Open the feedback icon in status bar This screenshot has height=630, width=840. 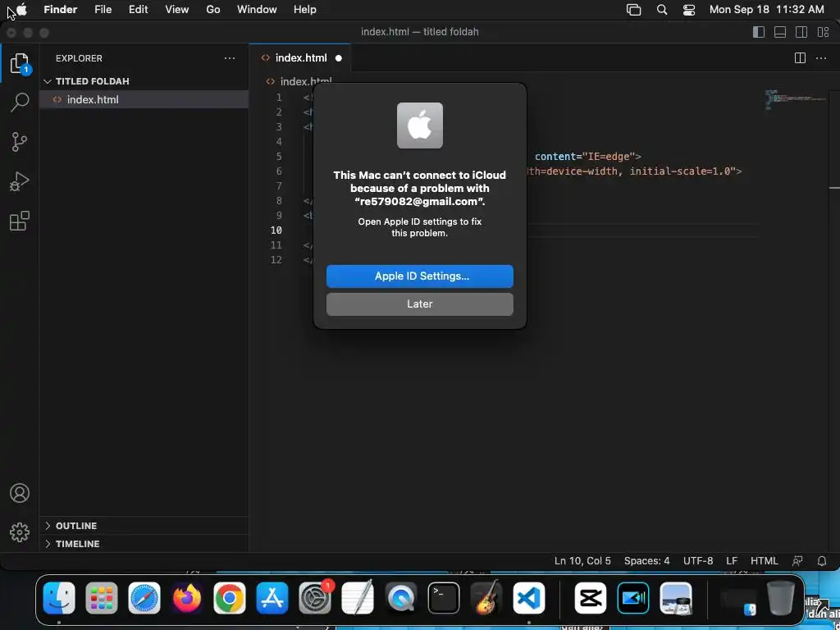(x=797, y=561)
